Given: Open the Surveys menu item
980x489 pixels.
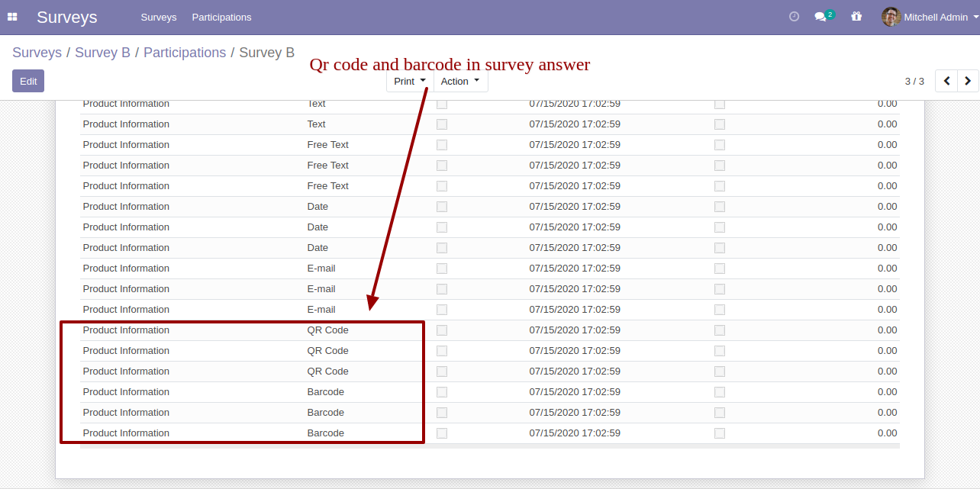Looking at the screenshot, I should coord(159,17).
